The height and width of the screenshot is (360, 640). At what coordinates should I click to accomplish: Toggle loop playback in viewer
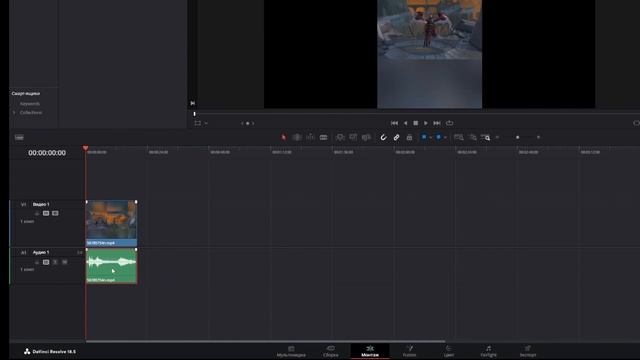(x=449, y=123)
